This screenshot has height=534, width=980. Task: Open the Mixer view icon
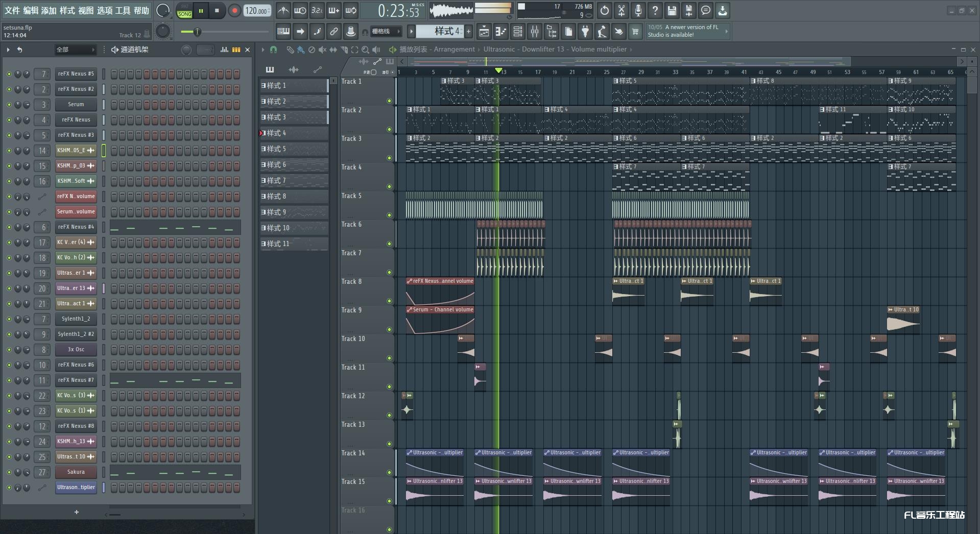tap(535, 32)
